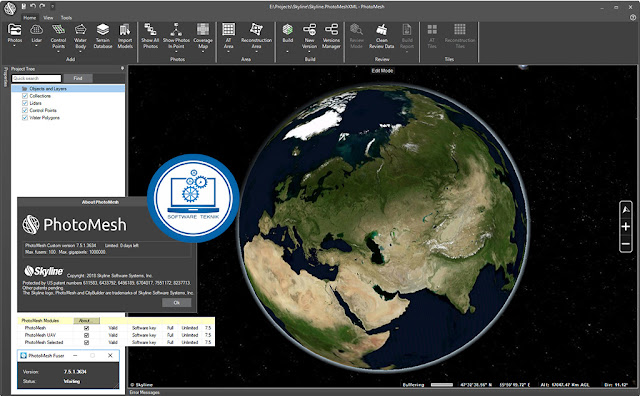This screenshot has height=396, width=640.
Task: Expand the Show Photos In Point dropdown arrow
Action: 176,52
